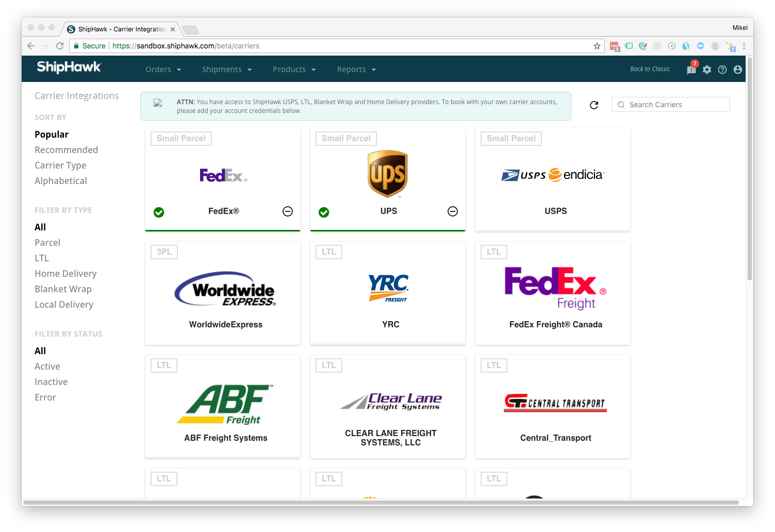775x532 pixels.
Task: Click the magnifier in Search Carriers
Action: [x=621, y=104]
